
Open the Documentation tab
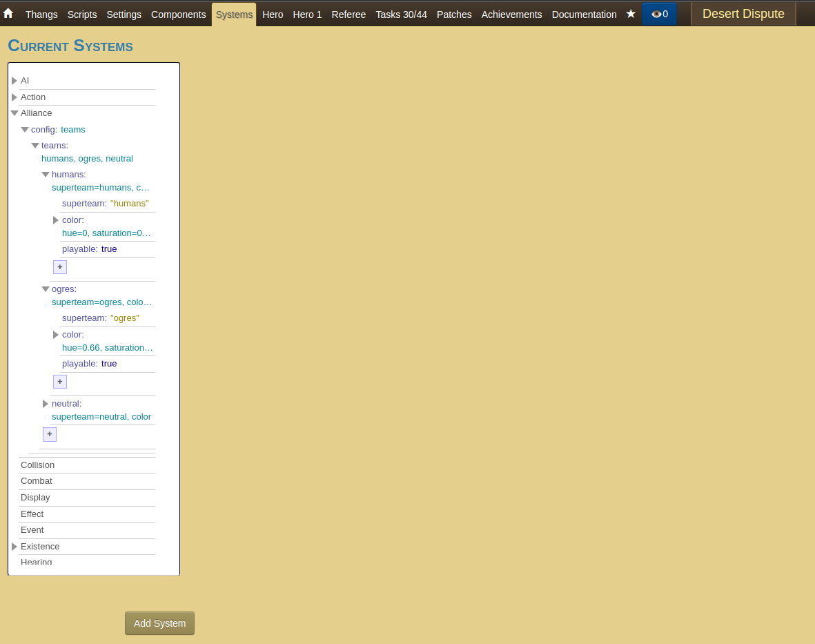[585, 14]
